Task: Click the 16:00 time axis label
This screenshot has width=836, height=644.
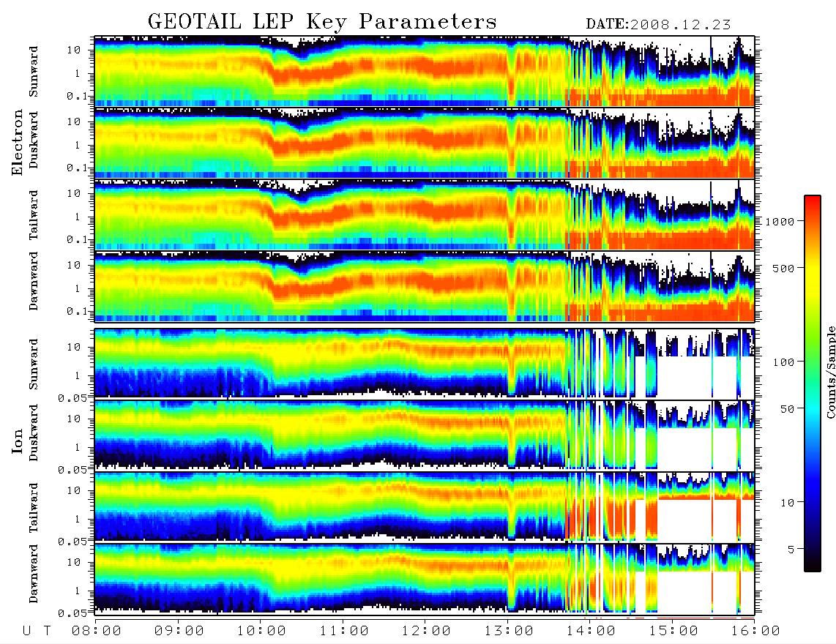Action: [755, 631]
